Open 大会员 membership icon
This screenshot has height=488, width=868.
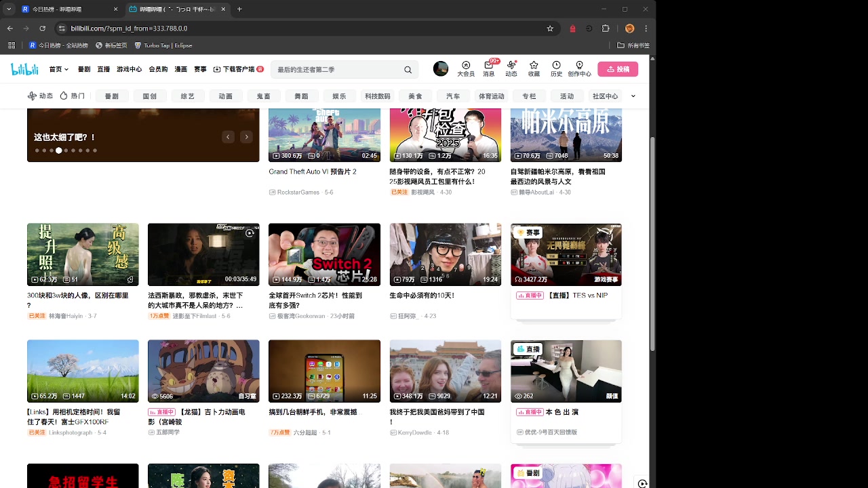click(x=466, y=69)
